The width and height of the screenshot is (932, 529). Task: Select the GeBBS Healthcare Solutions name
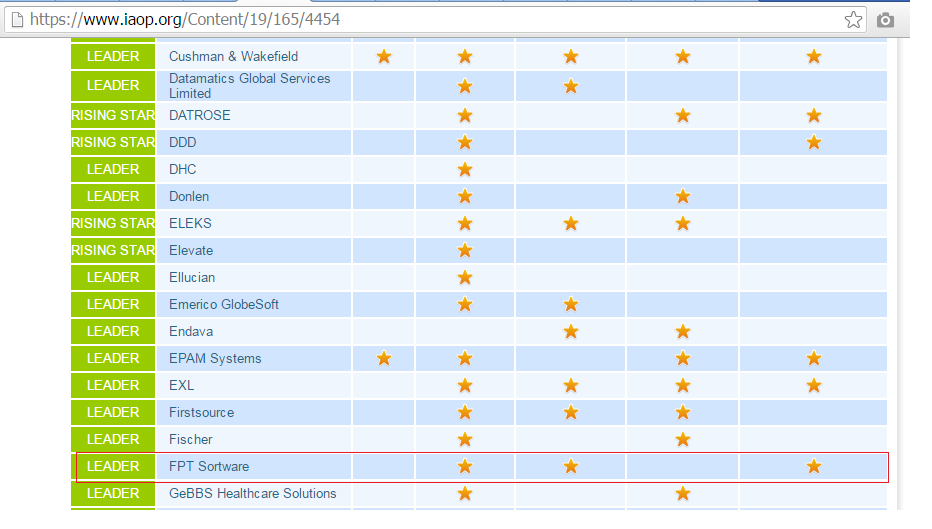point(253,493)
